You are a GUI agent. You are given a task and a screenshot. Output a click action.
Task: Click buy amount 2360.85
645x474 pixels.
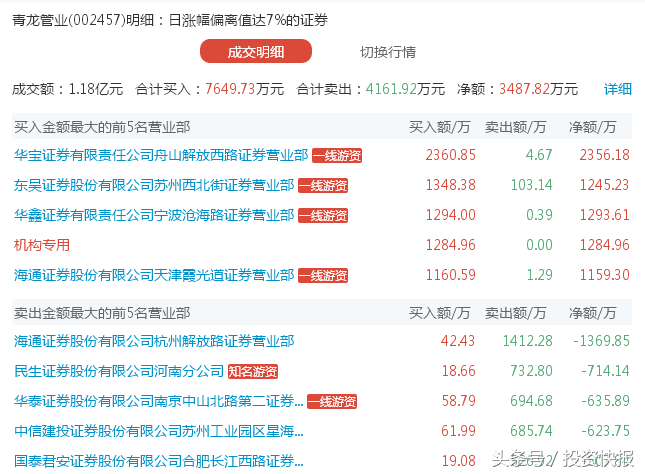[450, 155]
